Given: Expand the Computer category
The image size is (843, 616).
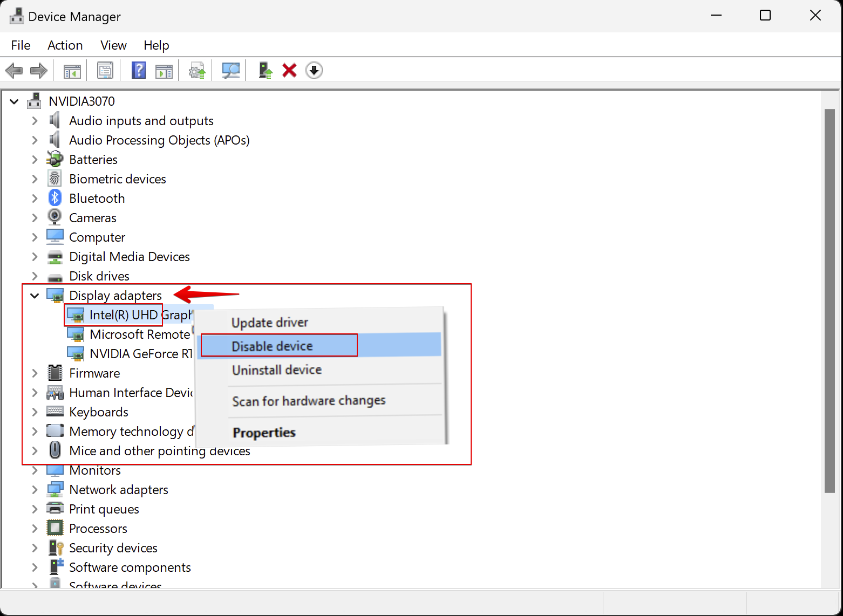Looking at the screenshot, I should click(35, 237).
